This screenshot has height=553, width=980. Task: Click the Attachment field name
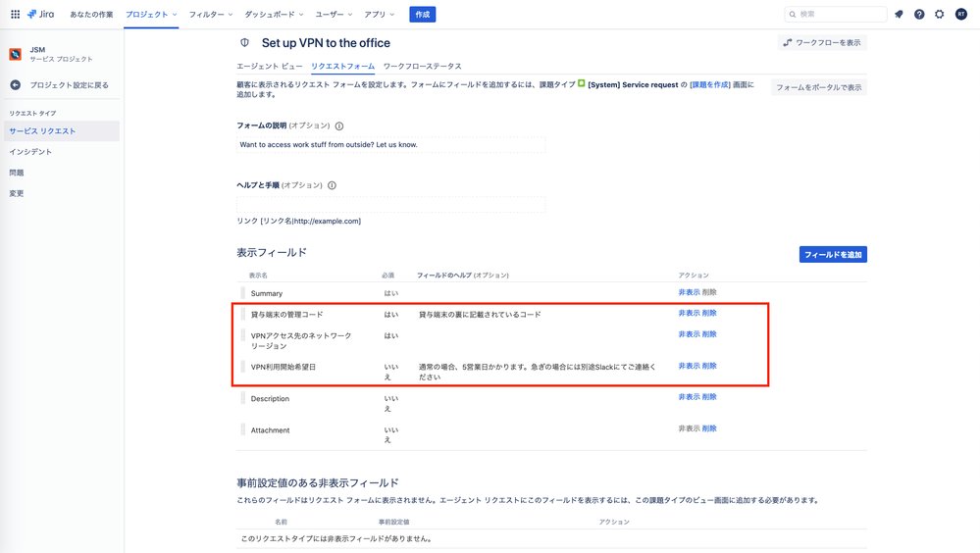(x=270, y=430)
